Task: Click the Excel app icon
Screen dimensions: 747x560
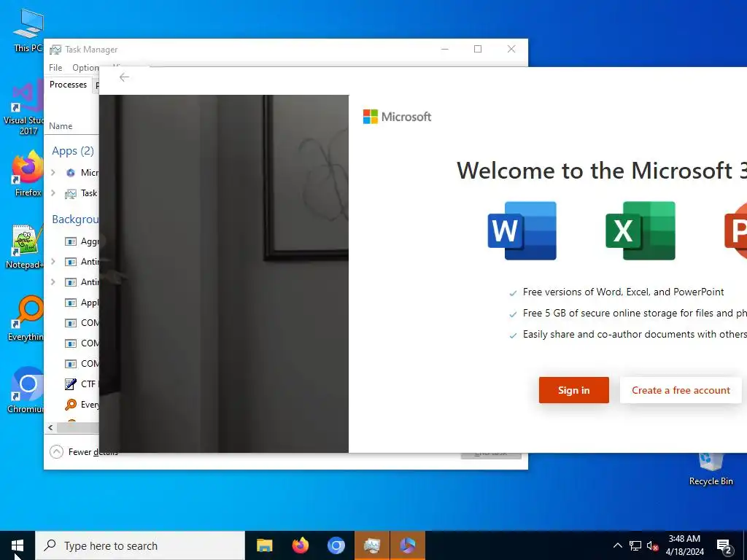Action: click(x=640, y=231)
